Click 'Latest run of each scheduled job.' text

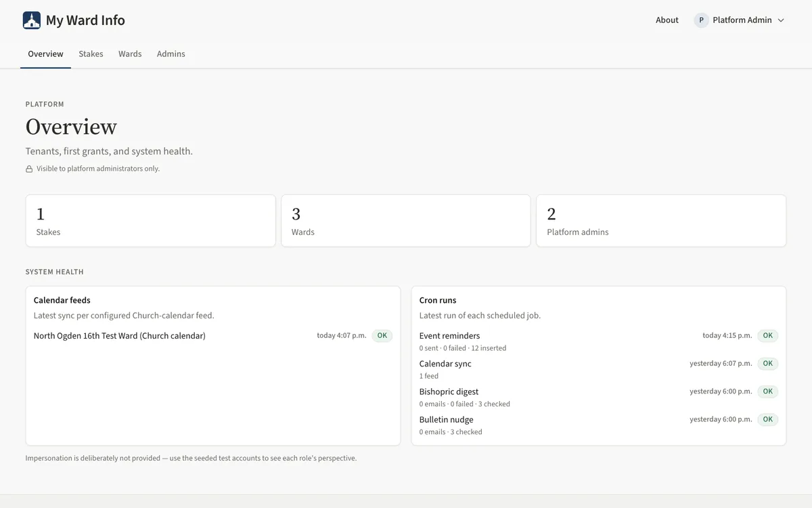[480, 316]
